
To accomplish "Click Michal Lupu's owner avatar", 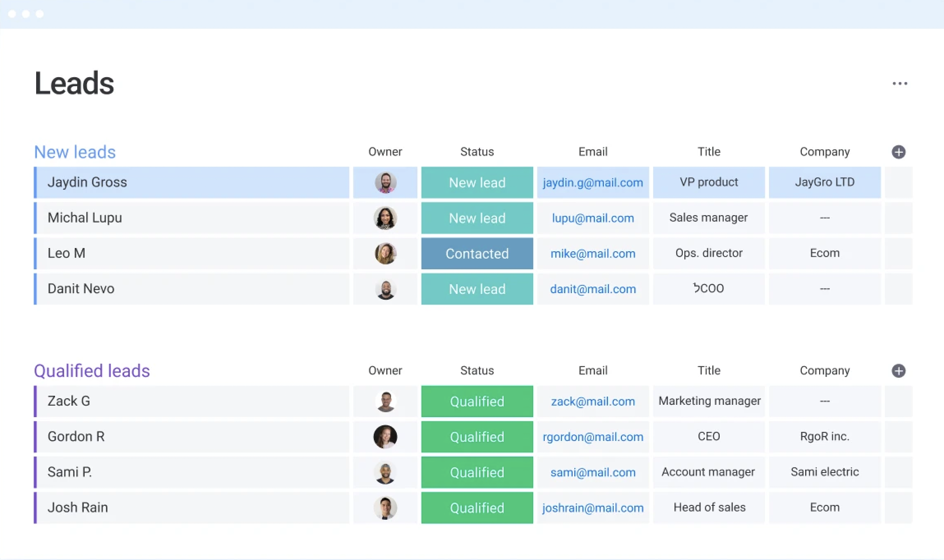I will click(385, 218).
